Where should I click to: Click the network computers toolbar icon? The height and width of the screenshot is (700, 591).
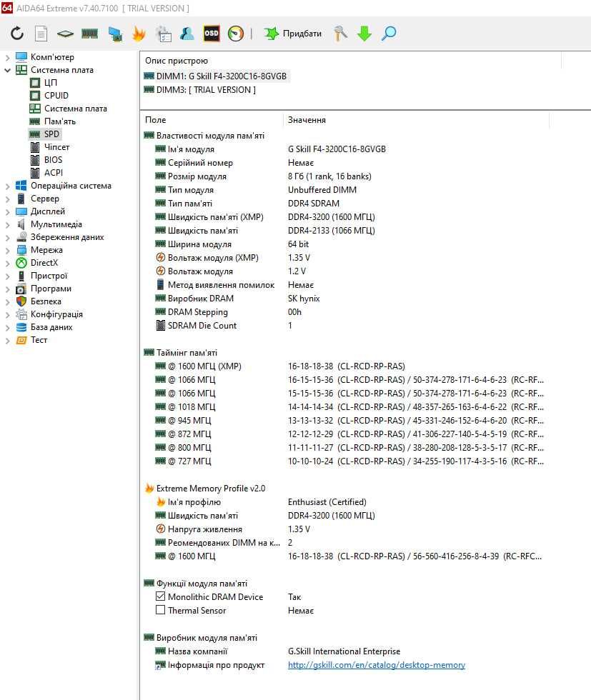pyautogui.click(x=115, y=34)
